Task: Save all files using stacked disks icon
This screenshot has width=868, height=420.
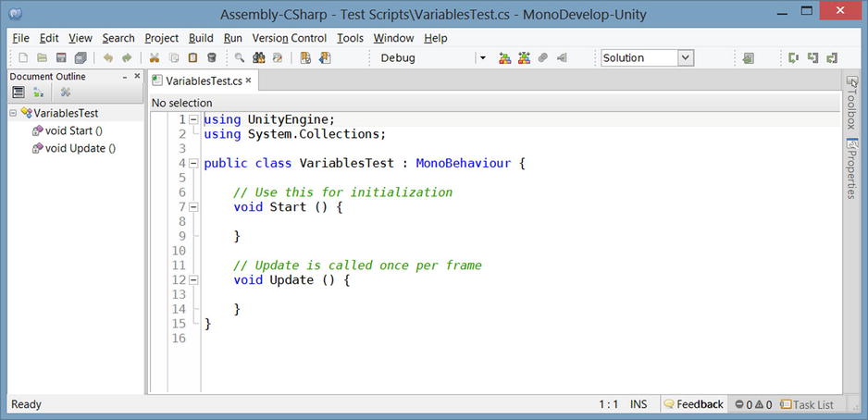Action: pyautogui.click(x=81, y=57)
